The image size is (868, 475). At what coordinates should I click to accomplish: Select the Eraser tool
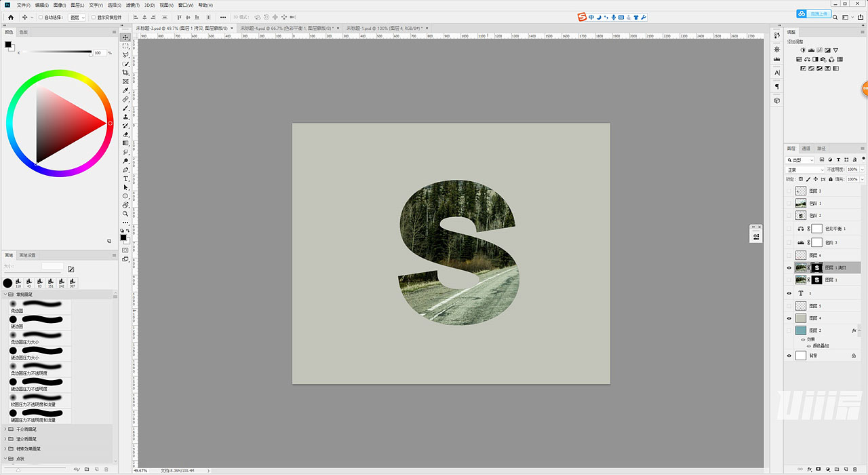click(125, 134)
